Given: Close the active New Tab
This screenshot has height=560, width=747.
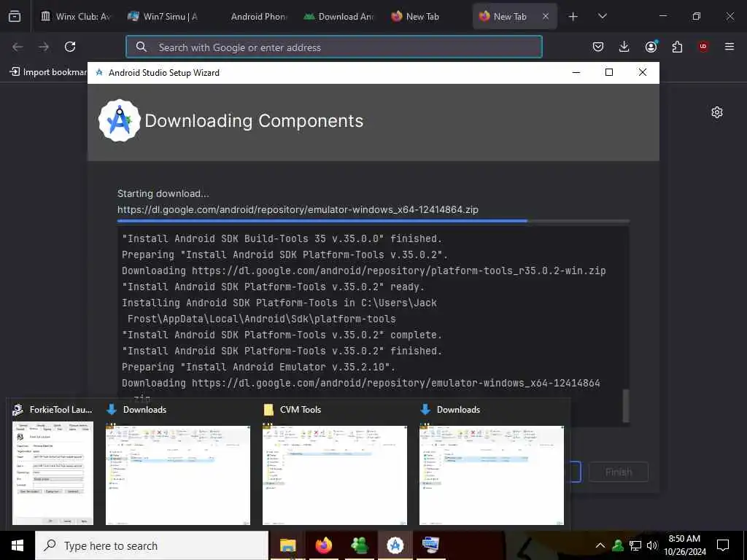Looking at the screenshot, I should (x=546, y=16).
